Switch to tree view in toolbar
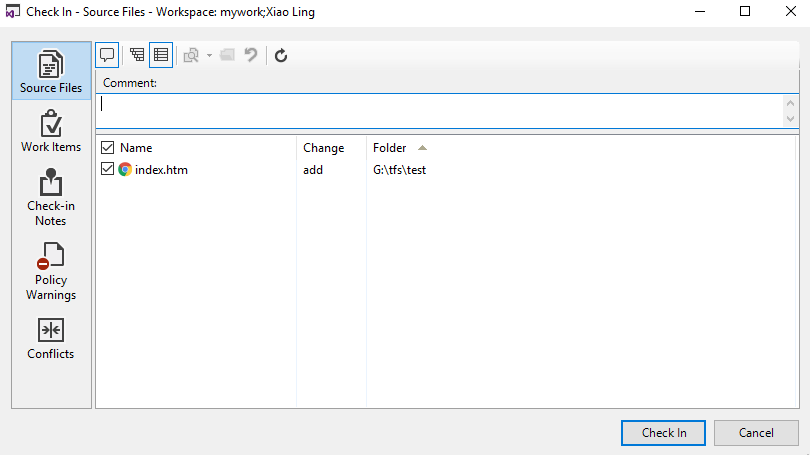Viewport: 810px width, 455px height. [137, 55]
